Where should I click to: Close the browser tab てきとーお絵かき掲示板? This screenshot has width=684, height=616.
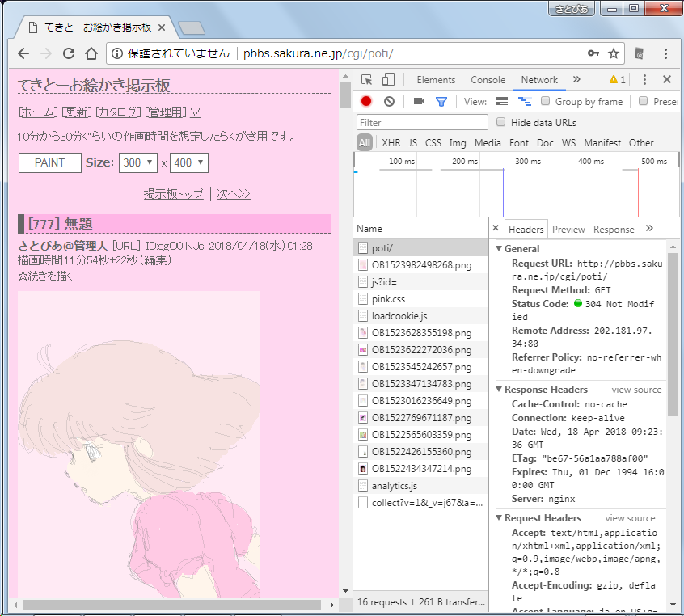[x=162, y=27]
